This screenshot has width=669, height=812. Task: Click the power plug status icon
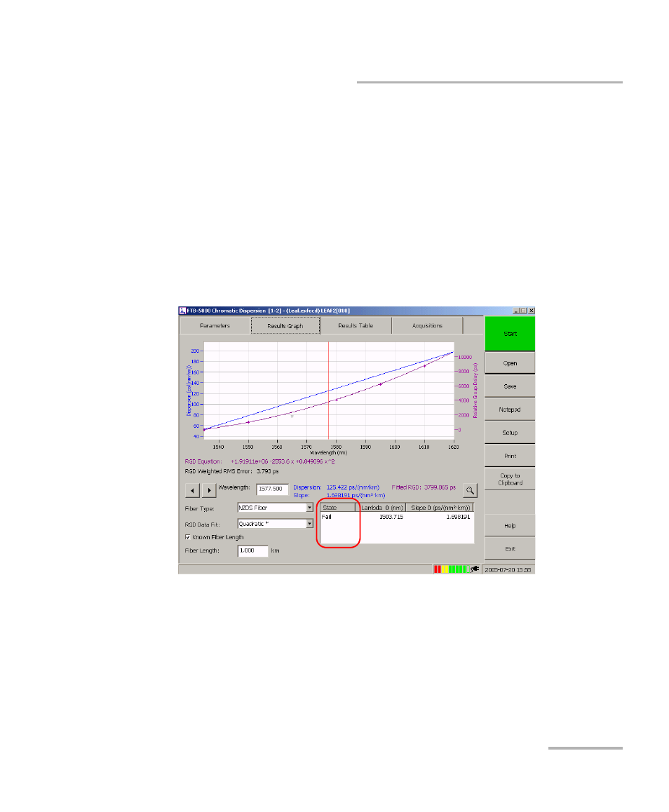pos(474,569)
